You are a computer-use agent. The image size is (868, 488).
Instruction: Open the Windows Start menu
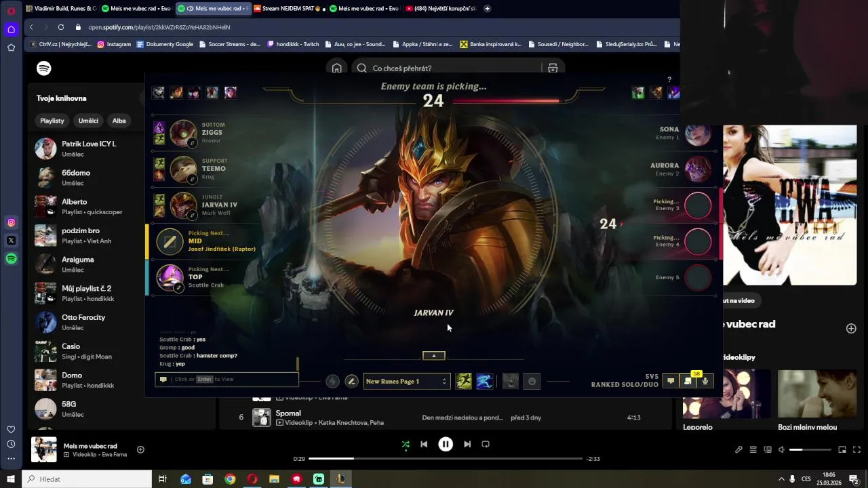[x=11, y=479]
